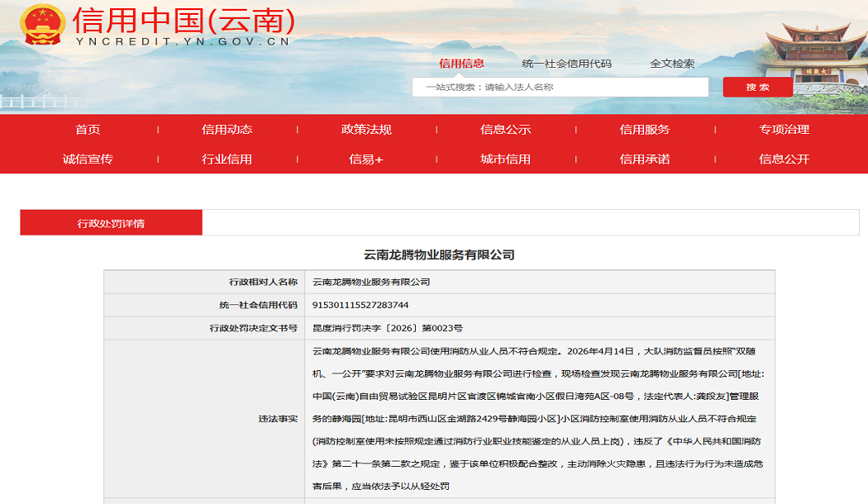
Task: Click the 行政处罚决定文书号 label cell
Action: pyautogui.click(x=204, y=328)
